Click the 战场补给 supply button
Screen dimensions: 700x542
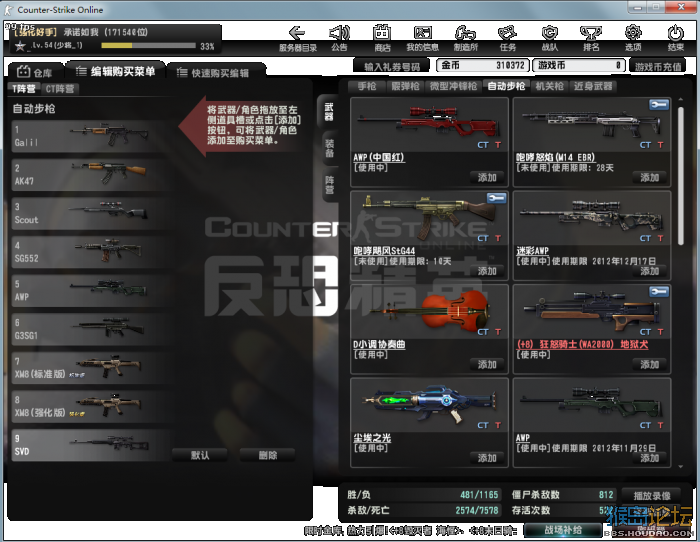[x=562, y=530]
